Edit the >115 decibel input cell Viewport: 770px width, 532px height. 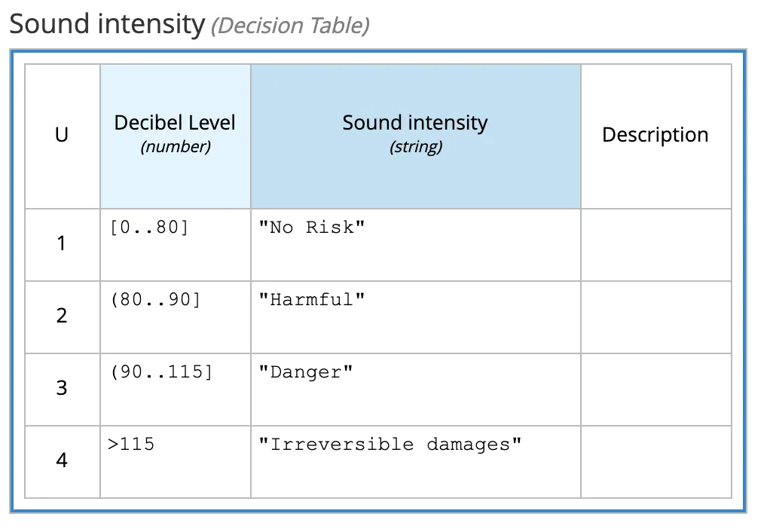coord(176,462)
